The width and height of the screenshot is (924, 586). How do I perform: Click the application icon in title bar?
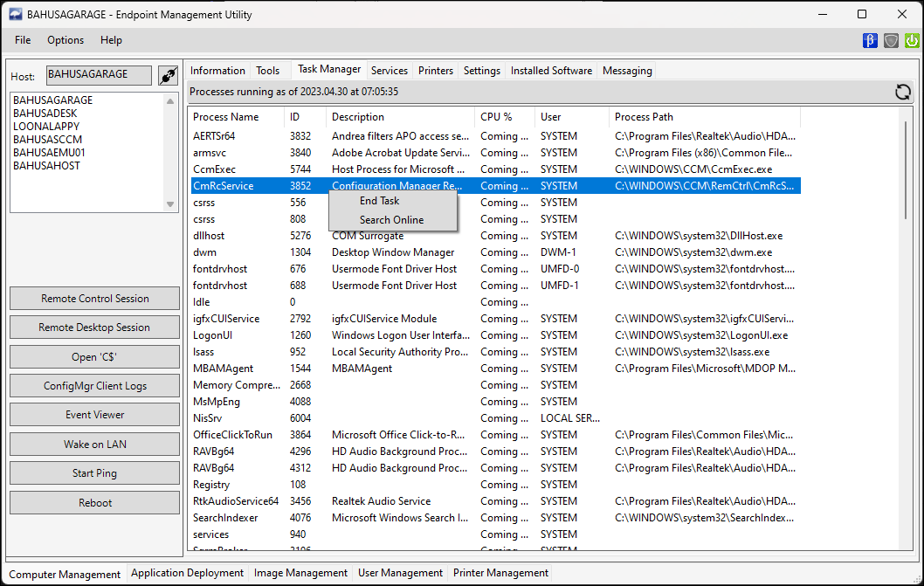click(16, 15)
